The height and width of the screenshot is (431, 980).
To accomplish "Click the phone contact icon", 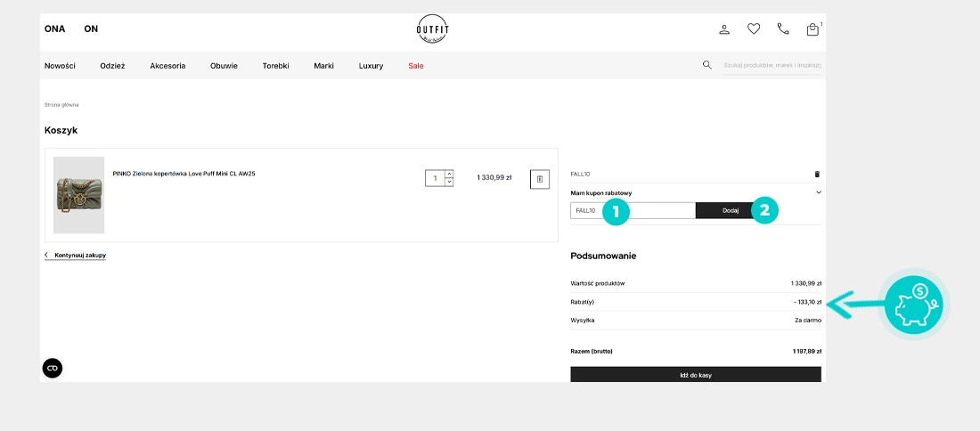I will (x=783, y=29).
